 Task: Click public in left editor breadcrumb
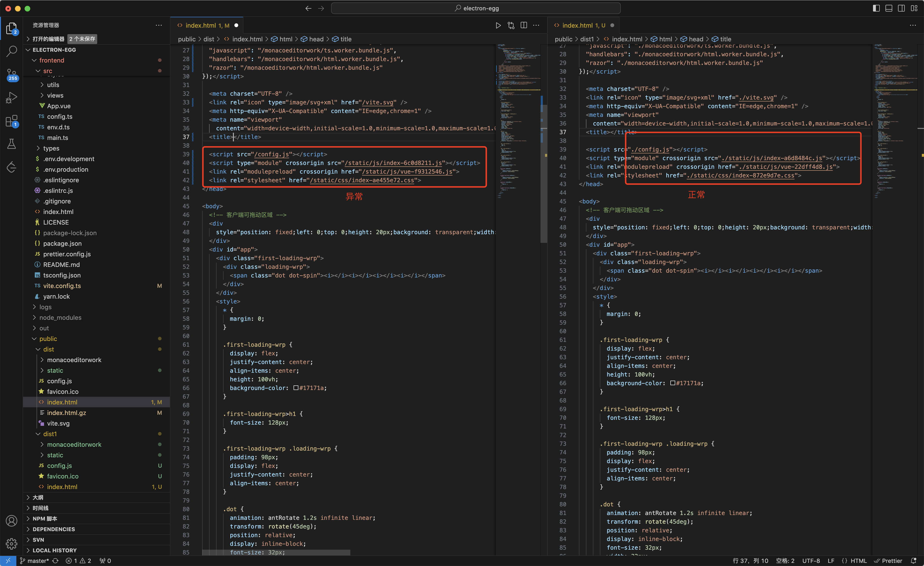(x=187, y=39)
